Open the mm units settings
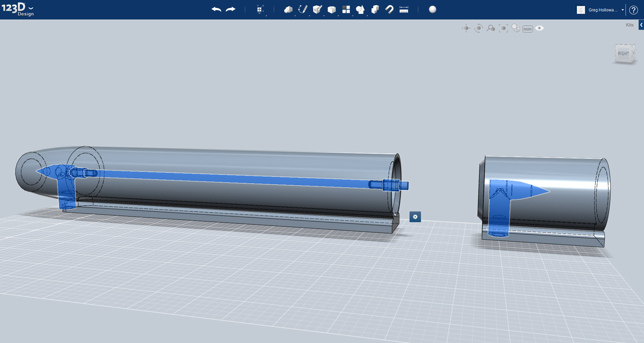Viewport: 644px width, 343px height. (x=528, y=29)
